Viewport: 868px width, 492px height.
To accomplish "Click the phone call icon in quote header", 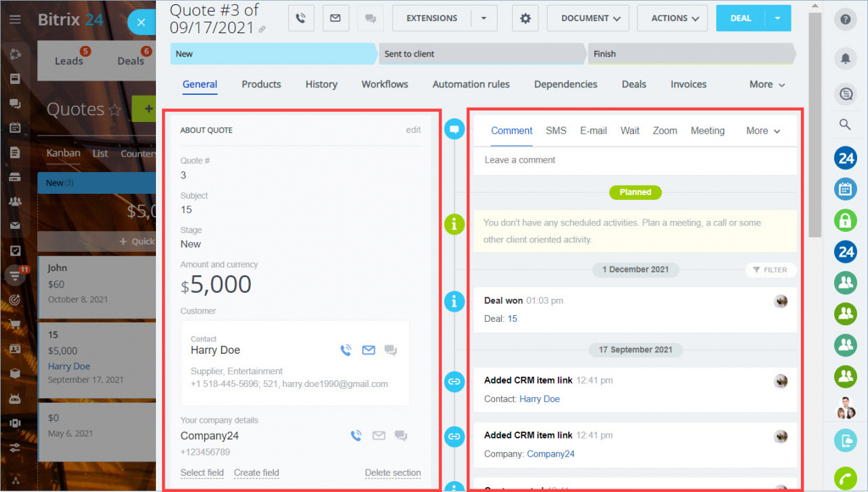I will pyautogui.click(x=301, y=18).
